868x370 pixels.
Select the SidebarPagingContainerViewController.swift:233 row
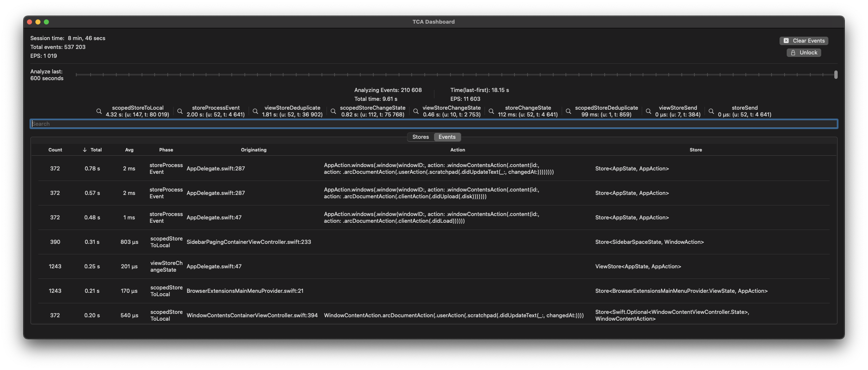tap(249, 242)
